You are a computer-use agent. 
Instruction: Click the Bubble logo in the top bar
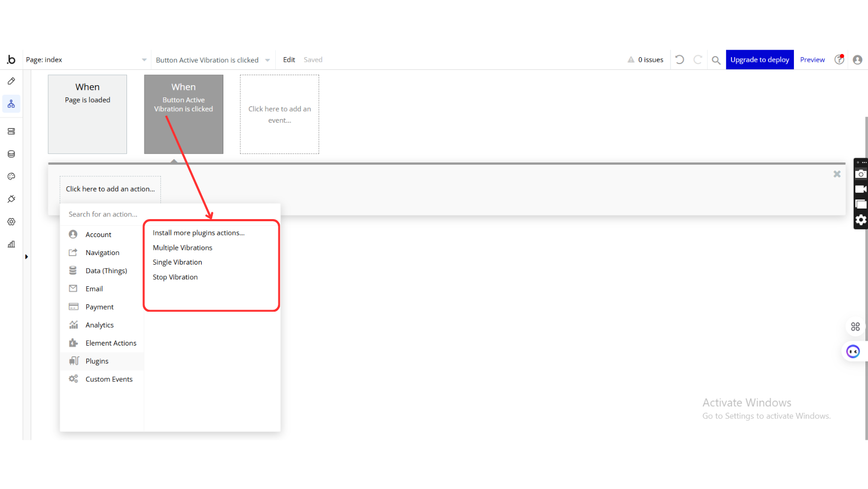pyautogui.click(x=11, y=60)
